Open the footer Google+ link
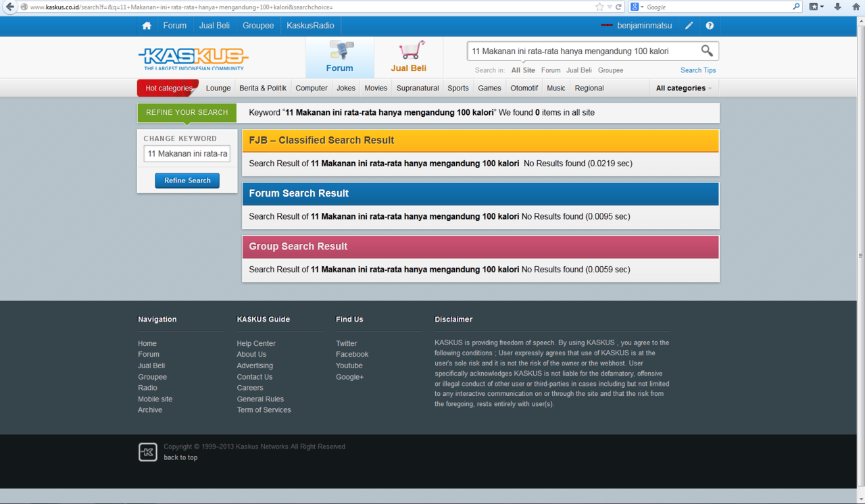 [x=350, y=377]
